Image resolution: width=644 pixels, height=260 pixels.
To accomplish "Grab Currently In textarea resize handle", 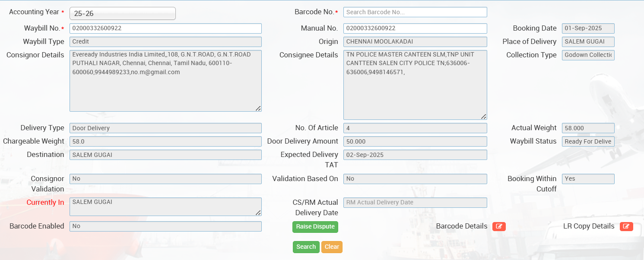I will 258,213.
